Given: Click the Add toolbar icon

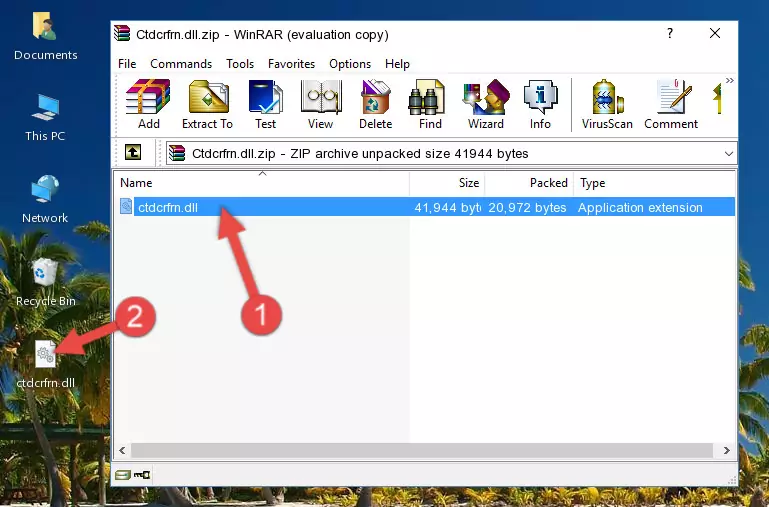Looking at the screenshot, I should [148, 104].
